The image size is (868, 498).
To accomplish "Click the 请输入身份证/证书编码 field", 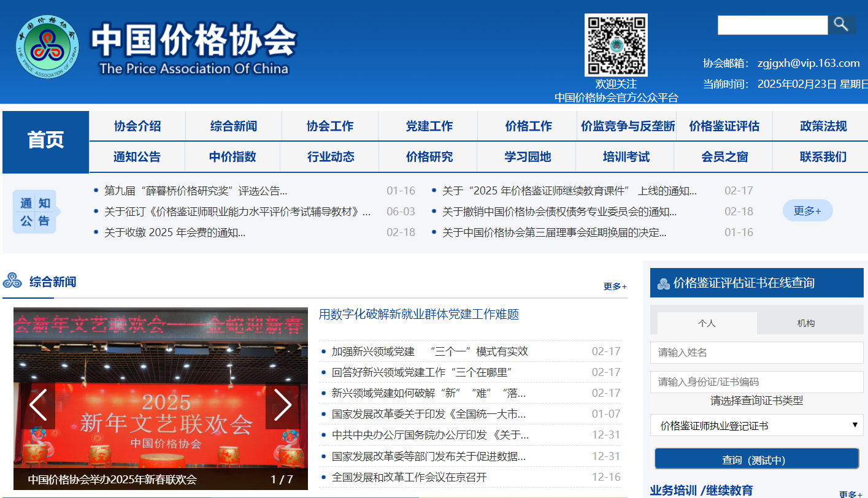I will click(x=756, y=382).
